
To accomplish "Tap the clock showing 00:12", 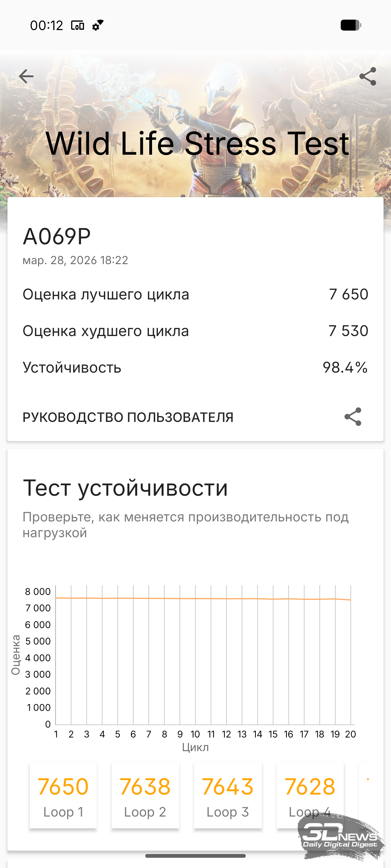I will (x=47, y=26).
